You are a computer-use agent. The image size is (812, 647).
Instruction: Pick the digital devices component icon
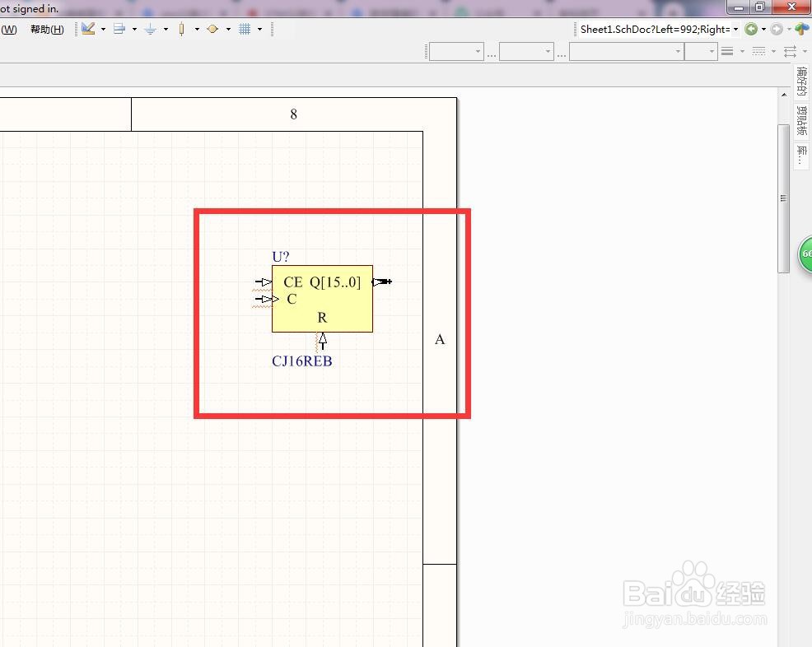tap(181, 29)
